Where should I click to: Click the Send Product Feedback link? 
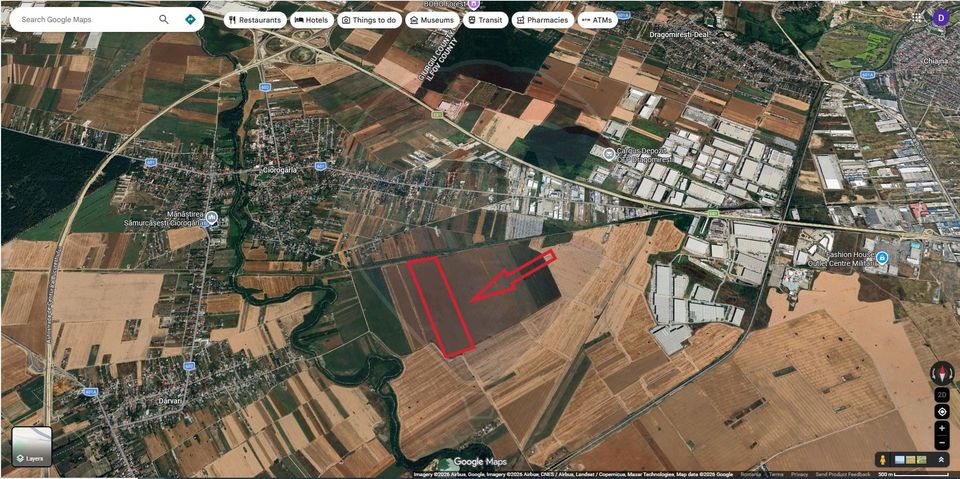pyautogui.click(x=843, y=474)
